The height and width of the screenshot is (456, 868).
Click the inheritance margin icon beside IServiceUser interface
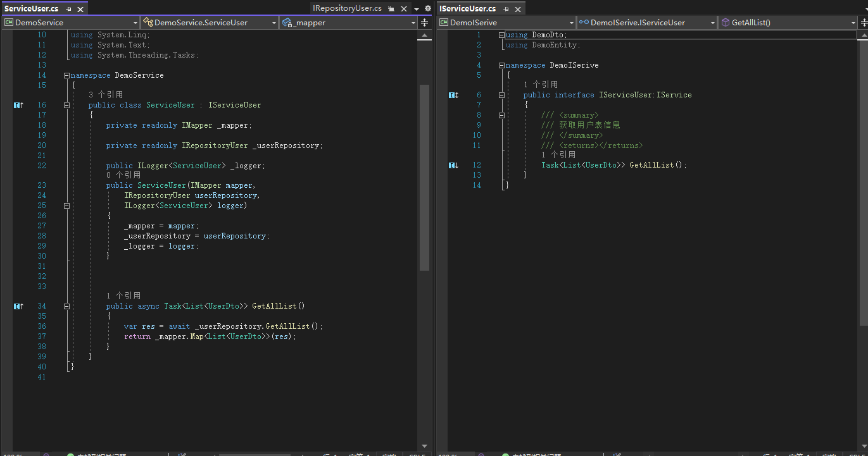(453, 95)
